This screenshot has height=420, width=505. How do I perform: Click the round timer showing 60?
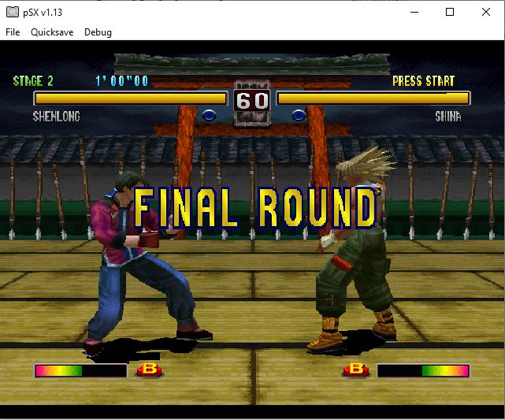tap(252, 101)
